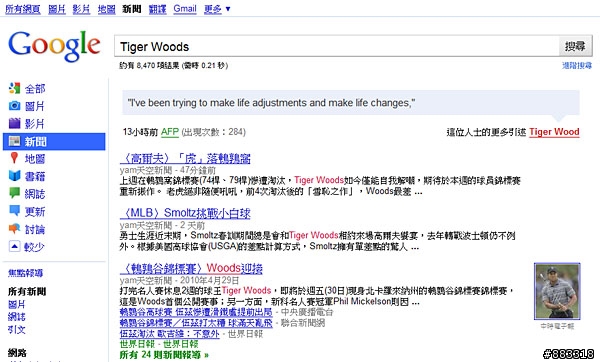600x362 pixels.
Task: Click the 全部 (All) multicolor sidebar icon
Action: (15, 88)
